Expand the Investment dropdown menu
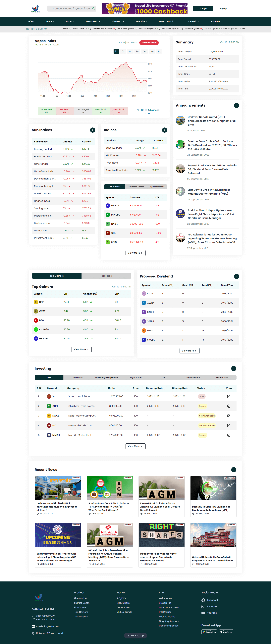This screenshot has width=271, height=644. click(x=93, y=21)
